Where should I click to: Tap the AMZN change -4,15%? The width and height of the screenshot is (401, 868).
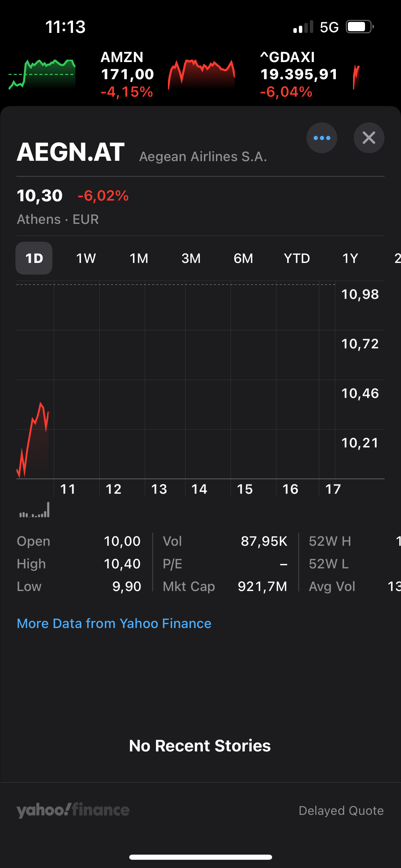coord(127,92)
